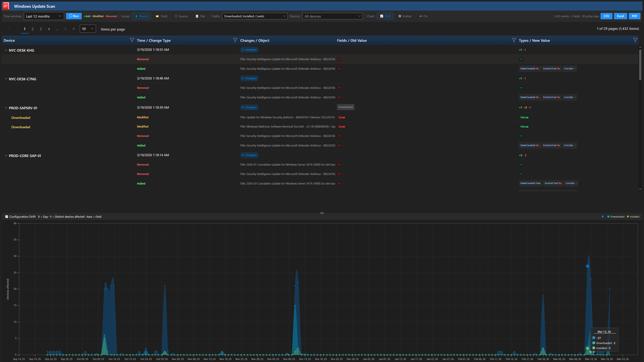Image resolution: width=644 pixels, height=362 pixels.
Task: Go to next page arrow
Action: pos(66,29)
